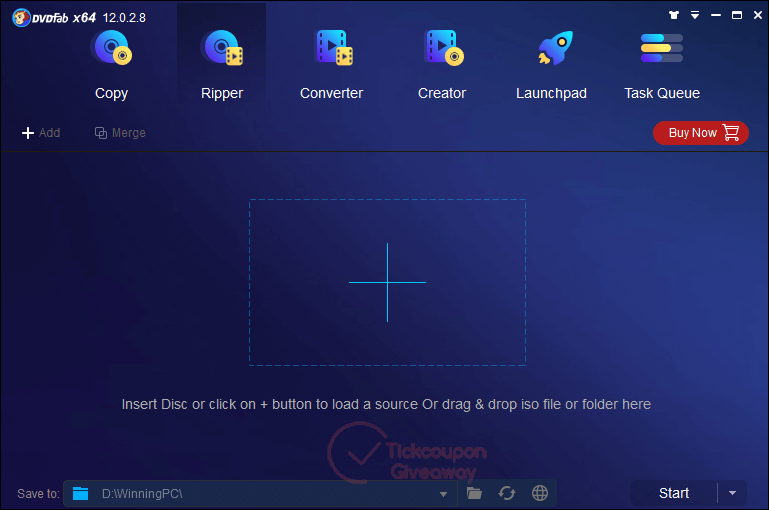Click the shopping cart icon
Viewport: 769px width, 510px height.
(731, 133)
